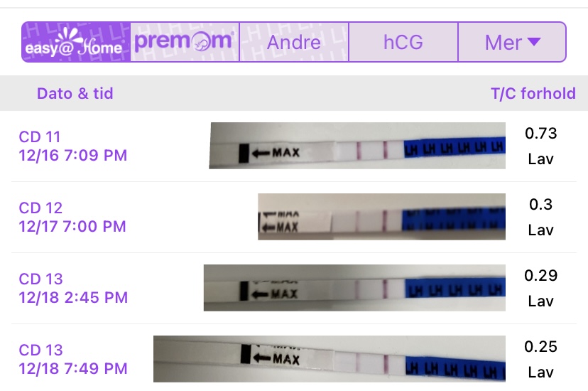Click the 0.25 Lav ratio result
Viewport: 588px width, 391px height.
coord(540,359)
